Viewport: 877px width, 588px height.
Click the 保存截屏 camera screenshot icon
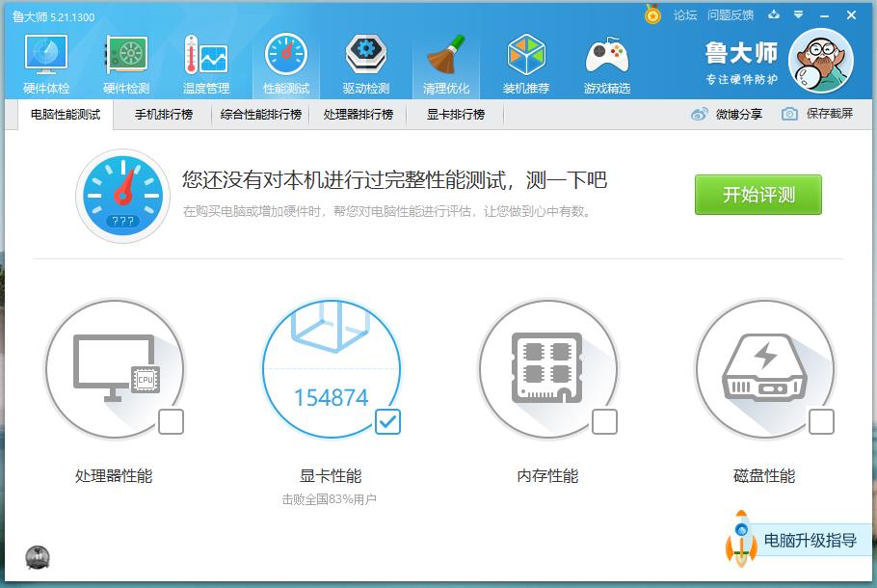click(791, 114)
